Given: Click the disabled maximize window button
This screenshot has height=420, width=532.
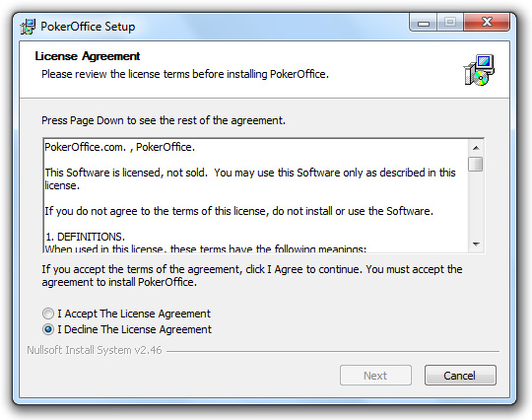Looking at the screenshot, I should (x=450, y=23).
